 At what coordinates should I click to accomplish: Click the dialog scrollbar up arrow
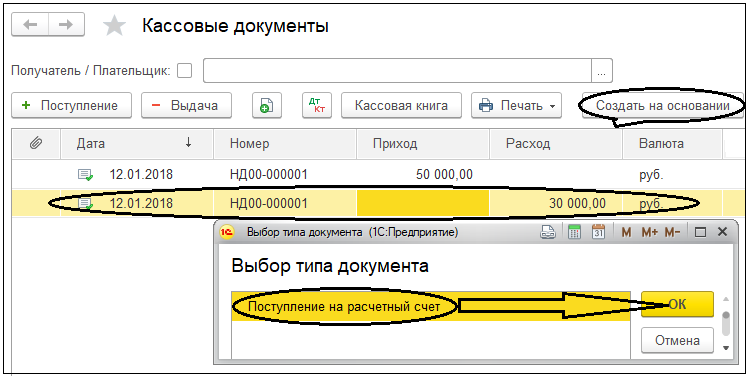pyautogui.click(x=726, y=299)
